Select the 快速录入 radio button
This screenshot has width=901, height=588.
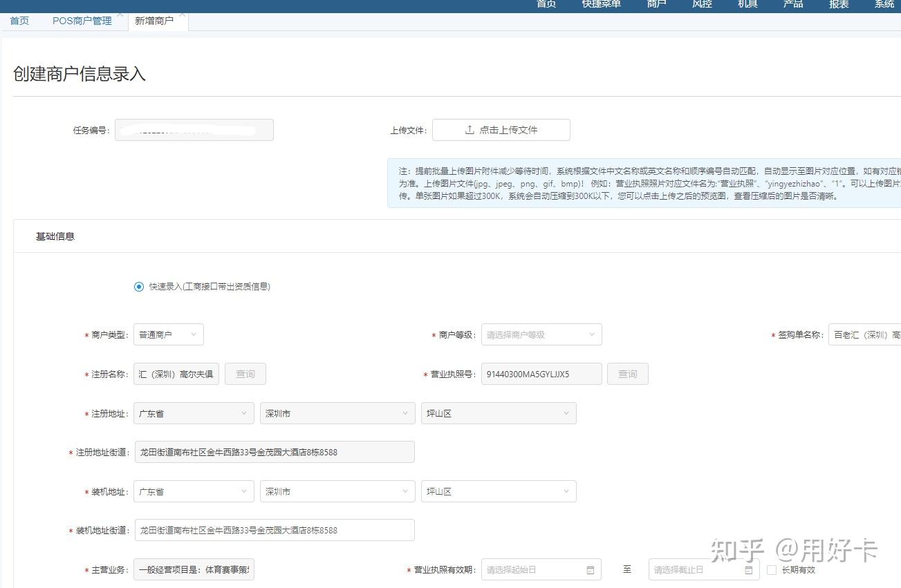(x=139, y=287)
